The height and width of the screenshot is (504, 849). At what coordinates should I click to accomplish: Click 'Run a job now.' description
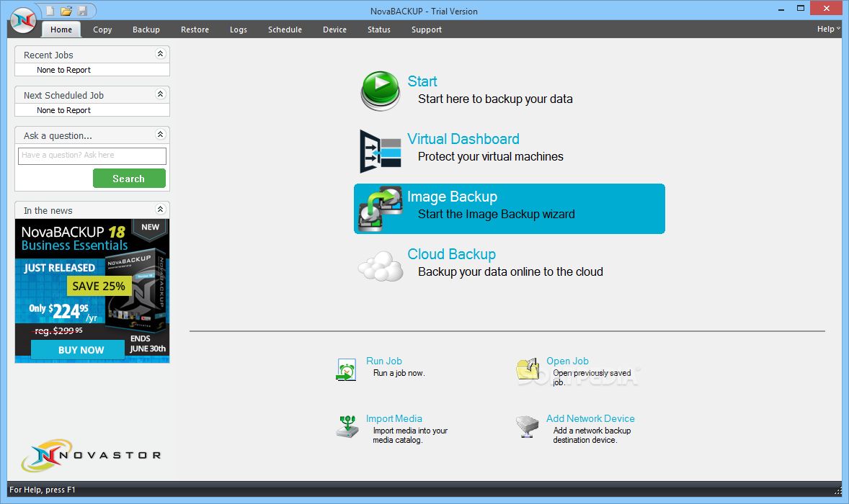click(399, 373)
